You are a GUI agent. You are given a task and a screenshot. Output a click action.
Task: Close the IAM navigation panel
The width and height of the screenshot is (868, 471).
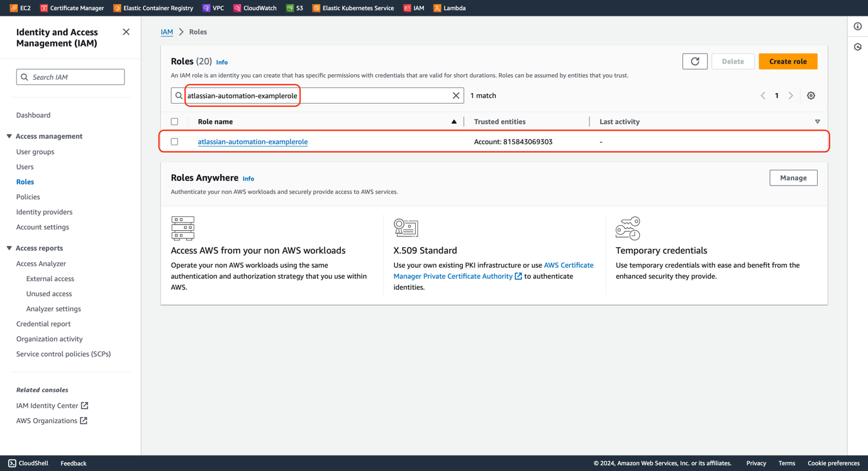[x=126, y=32]
